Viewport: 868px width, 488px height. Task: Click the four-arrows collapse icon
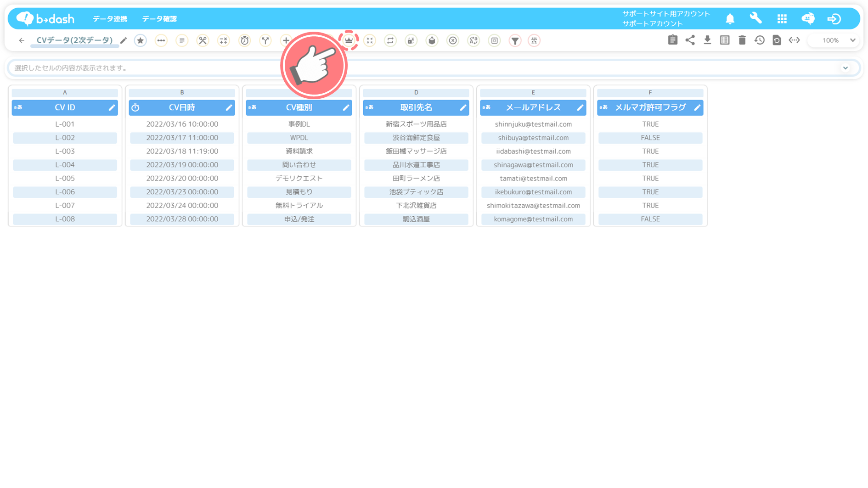click(370, 40)
